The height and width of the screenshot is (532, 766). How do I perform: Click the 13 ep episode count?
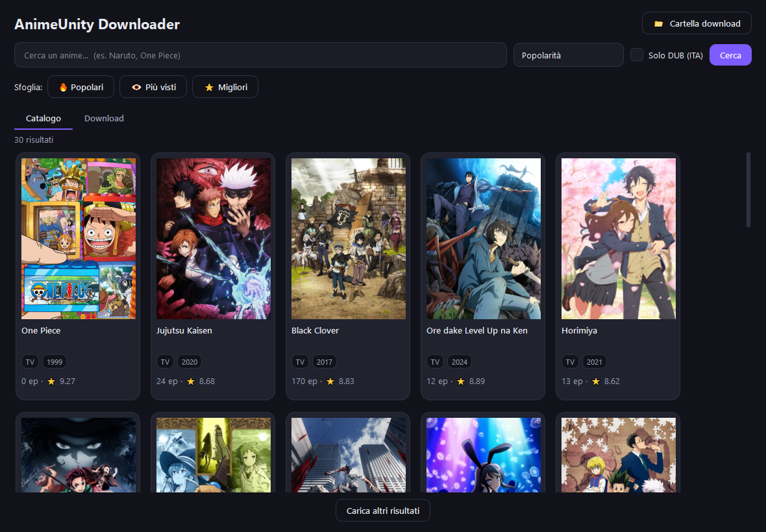(x=572, y=381)
